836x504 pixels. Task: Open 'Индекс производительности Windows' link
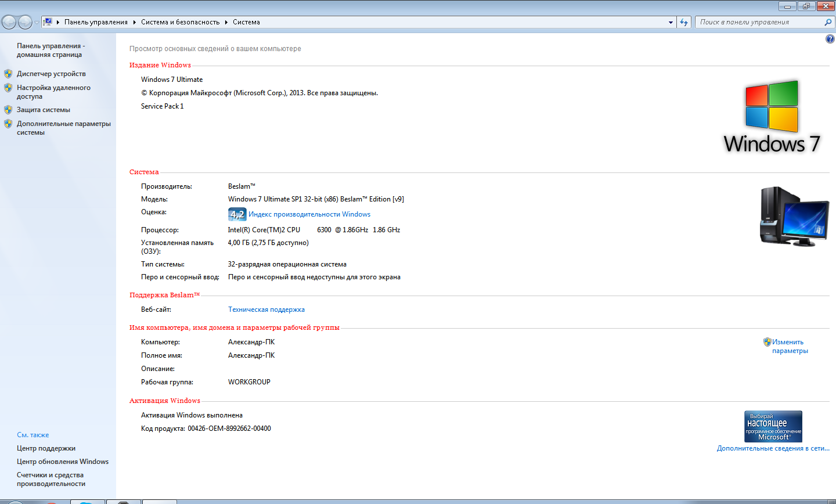(x=309, y=214)
